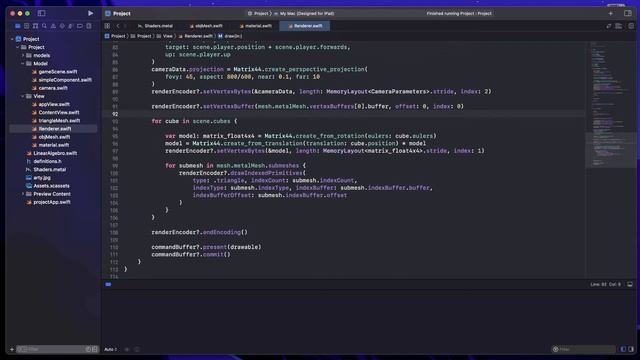640x360 pixels.
Task: Expand the Preview Content folder
Action: pyautogui.click(x=23, y=194)
